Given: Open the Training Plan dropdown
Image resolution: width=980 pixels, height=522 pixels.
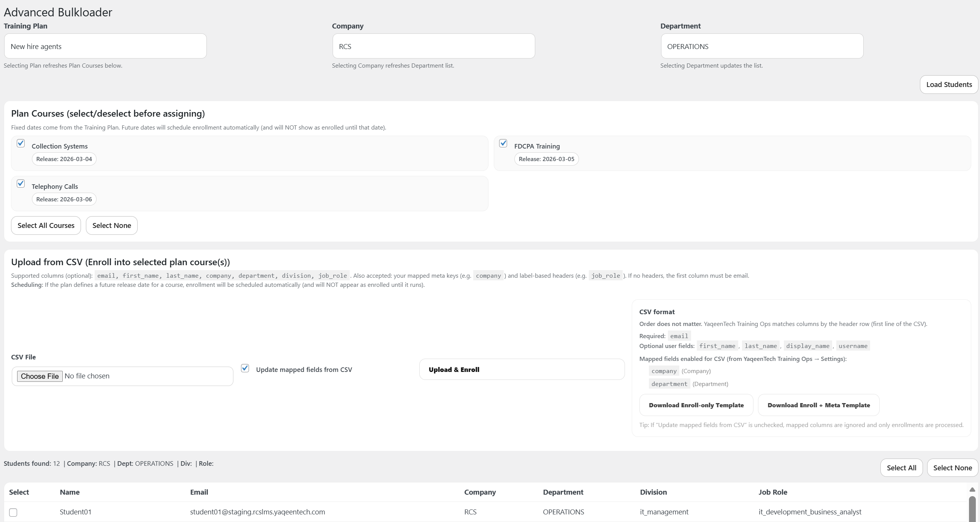Looking at the screenshot, I should pyautogui.click(x=105, y=46).
